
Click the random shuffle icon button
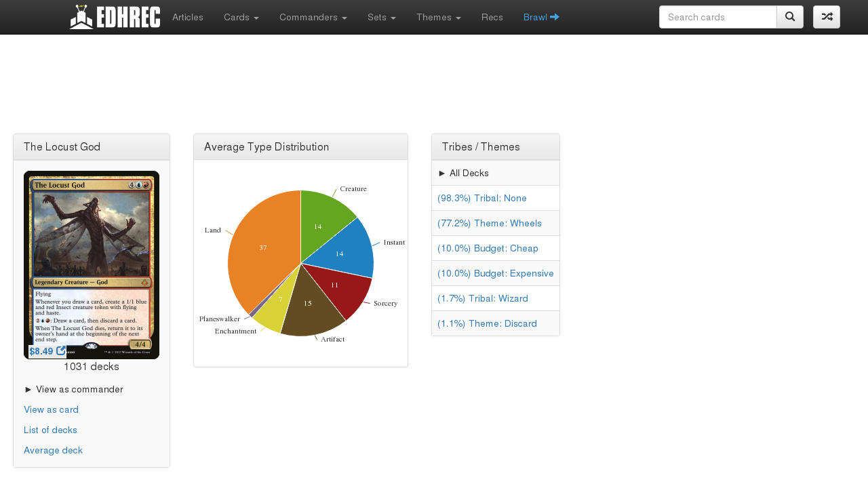pos(827,17)
